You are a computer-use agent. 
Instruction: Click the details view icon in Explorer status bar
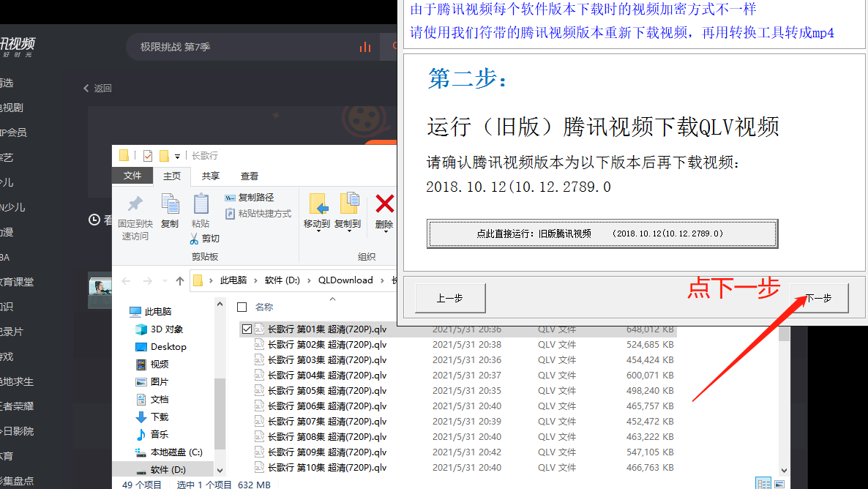(x=763, y=483)
